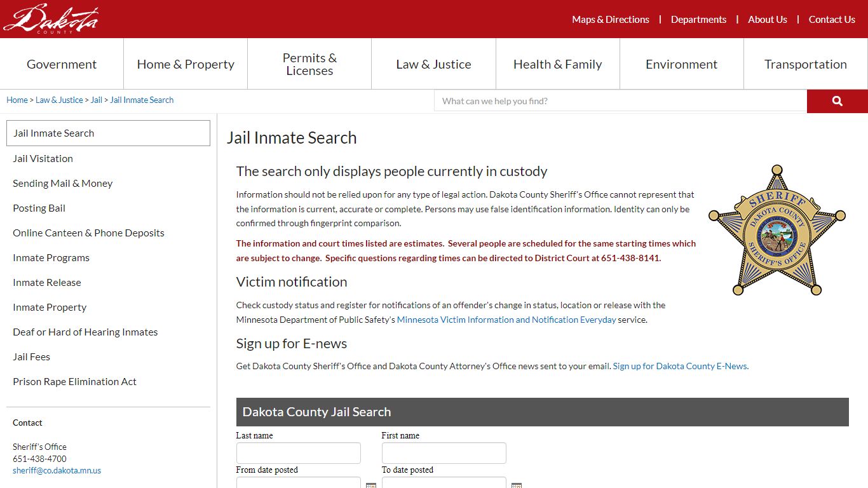
Task: Click inside the Last name field
Action: tap(298, 452)
